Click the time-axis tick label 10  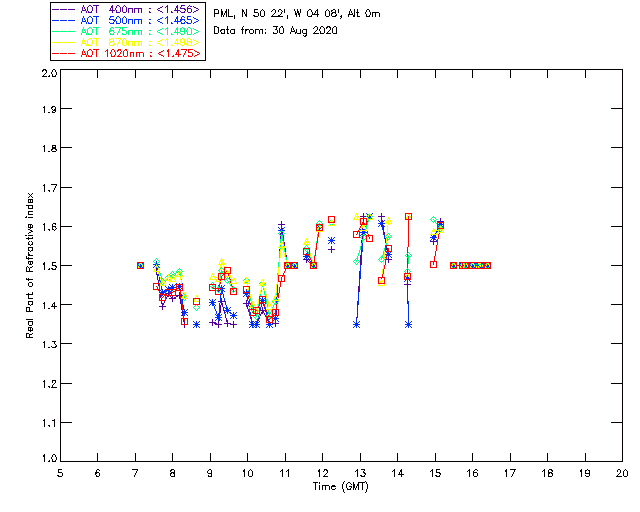tap(248, 473)
